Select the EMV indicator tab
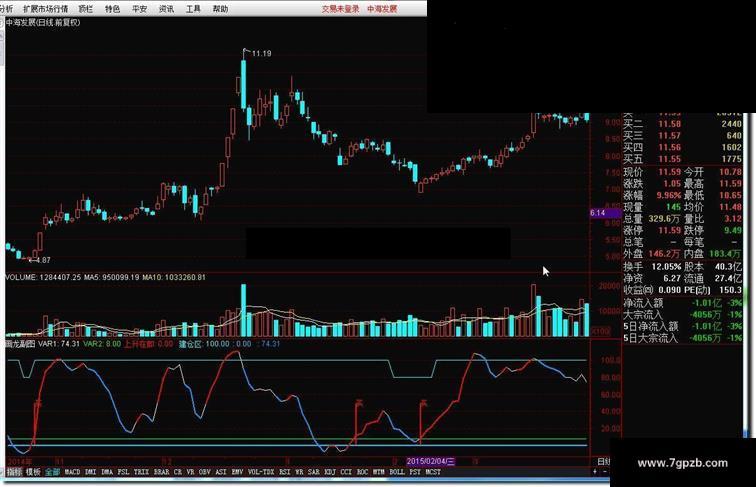This screenshot has width=756, height=487. tap(237, 472)
